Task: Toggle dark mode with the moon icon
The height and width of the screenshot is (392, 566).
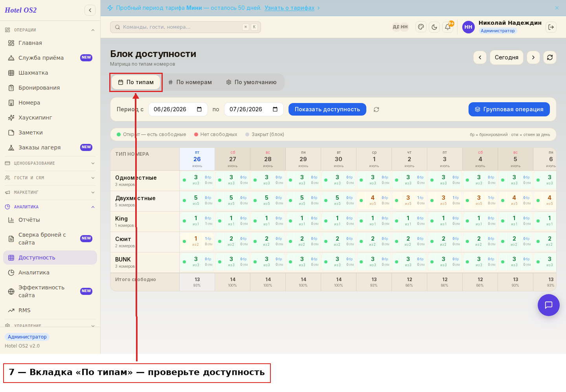Action: [x=434, y=27]
